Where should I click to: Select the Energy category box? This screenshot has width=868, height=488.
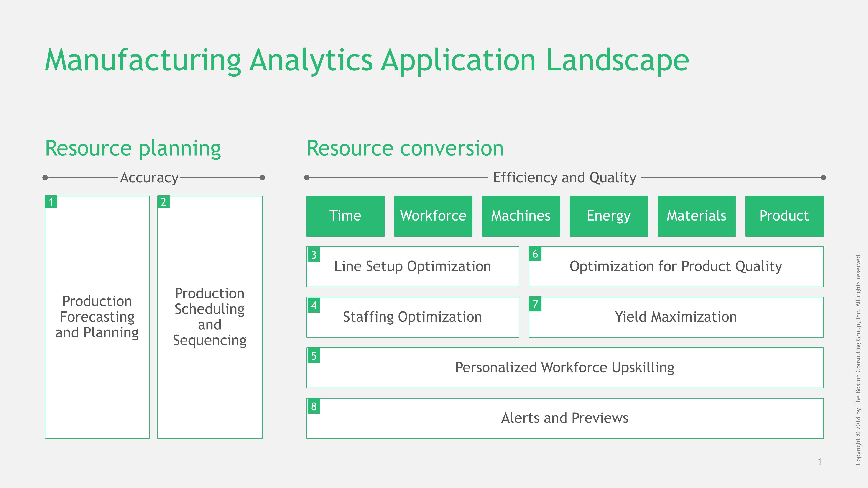pyautogui.click(x=608, y=216)
